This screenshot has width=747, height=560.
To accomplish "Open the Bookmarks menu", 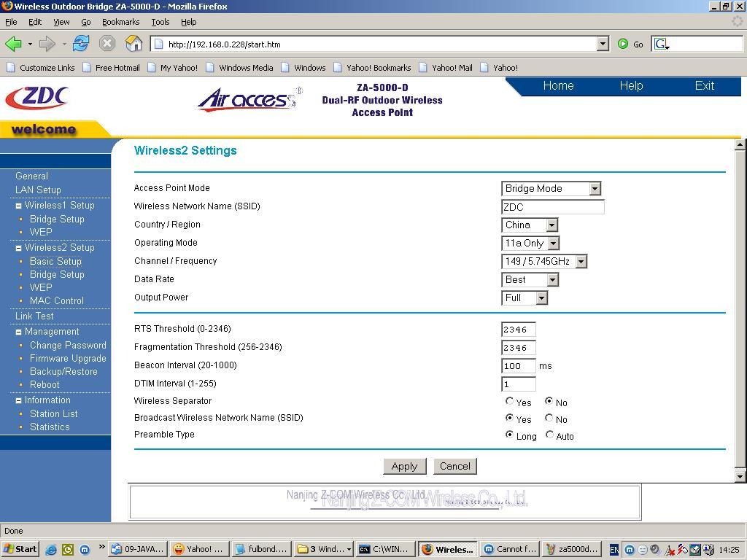I will coord(120,22).
